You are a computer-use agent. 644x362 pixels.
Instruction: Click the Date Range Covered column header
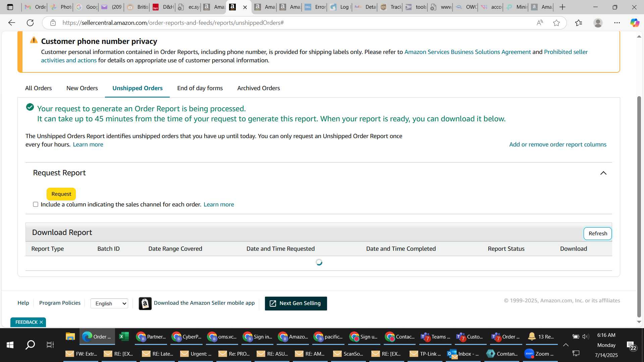pos(175,249)
